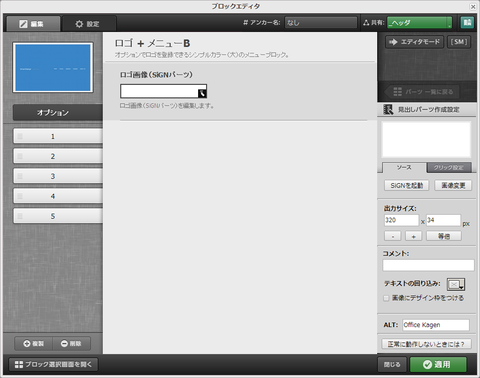
Task: Click the pencil icon on 編集 tab
Action: click(x=23, y=24)
